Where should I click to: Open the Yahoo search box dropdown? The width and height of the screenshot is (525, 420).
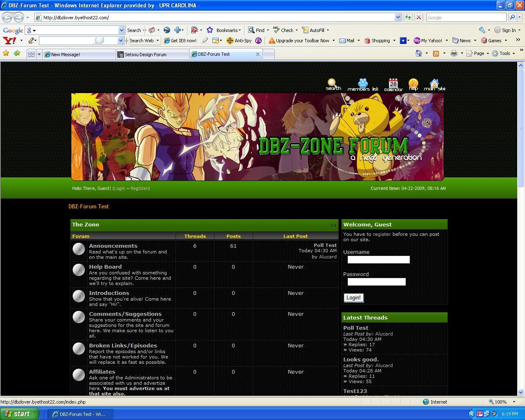pyautogui.click(x=121, y=40)
